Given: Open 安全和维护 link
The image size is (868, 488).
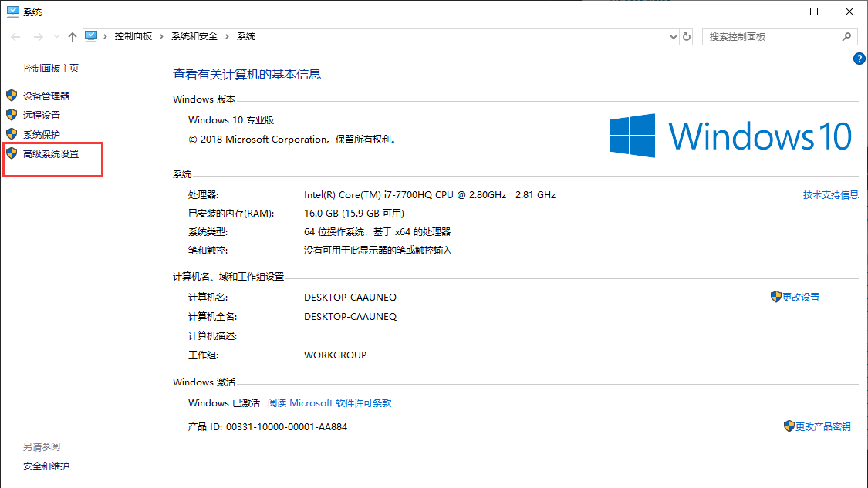Looking at the screenshot, I should point(46,466).
